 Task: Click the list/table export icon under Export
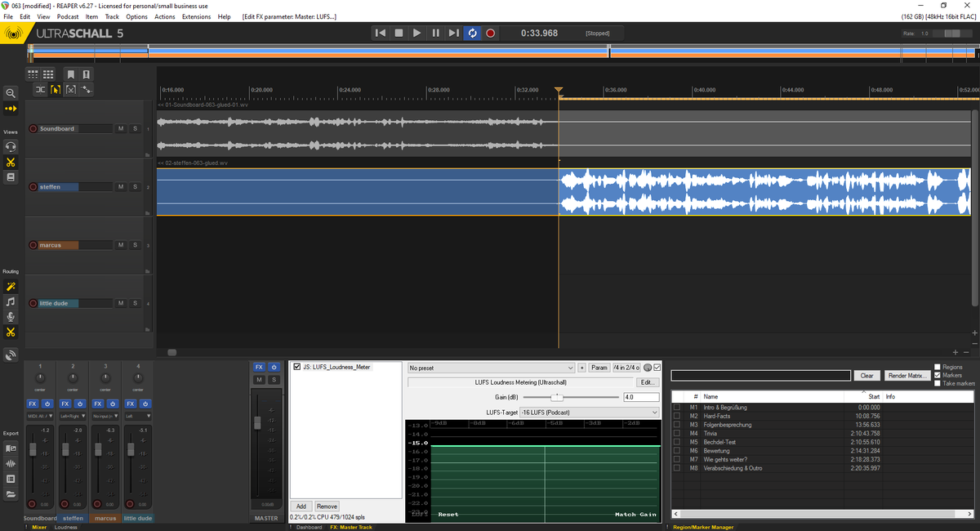(x=11, y=479)
